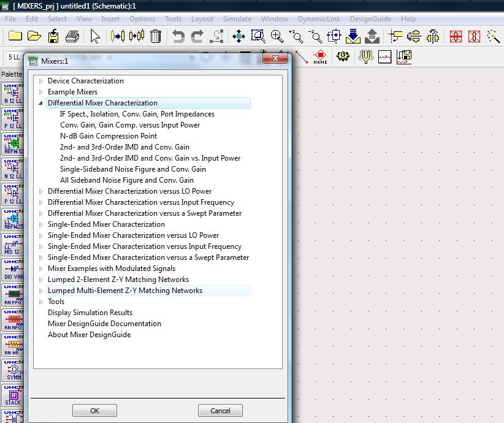The width and height of the screenshot is (504, 423).
Task: Expand Example Mixers node
Action: (41, 92)
